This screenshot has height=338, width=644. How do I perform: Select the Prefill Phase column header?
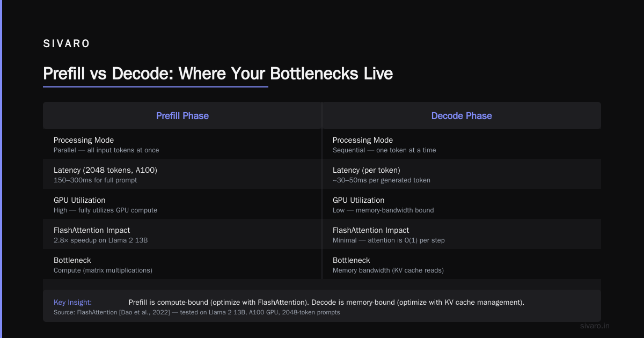pos(182,116)
